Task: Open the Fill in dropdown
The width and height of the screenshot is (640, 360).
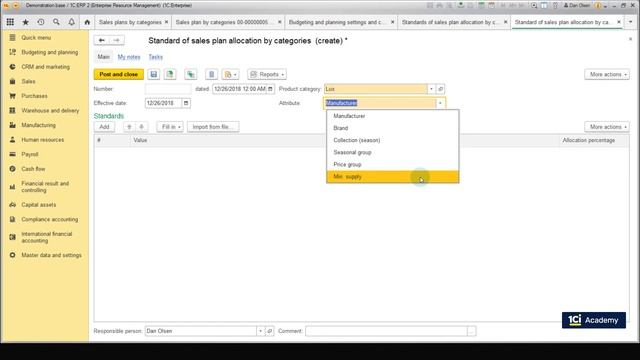Action: click(170, 127)
